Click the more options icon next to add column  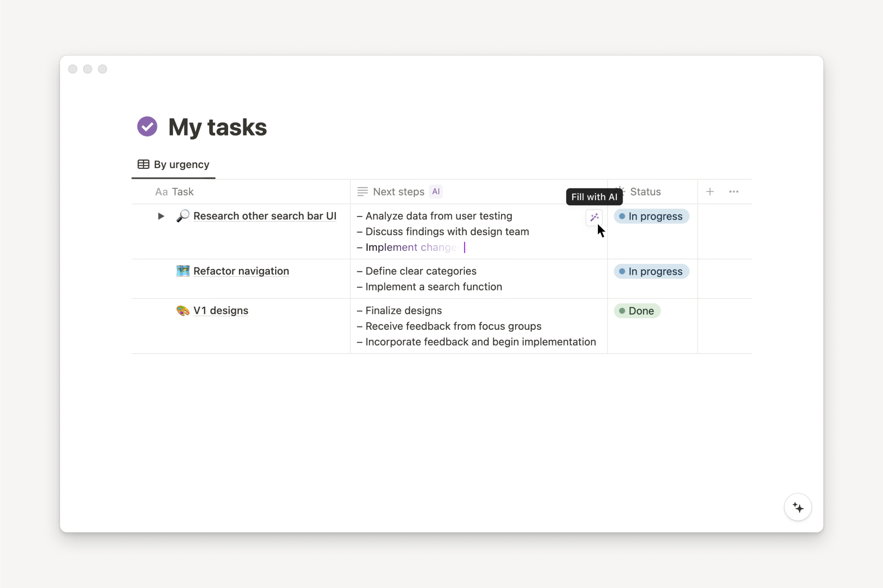point(734,191)
